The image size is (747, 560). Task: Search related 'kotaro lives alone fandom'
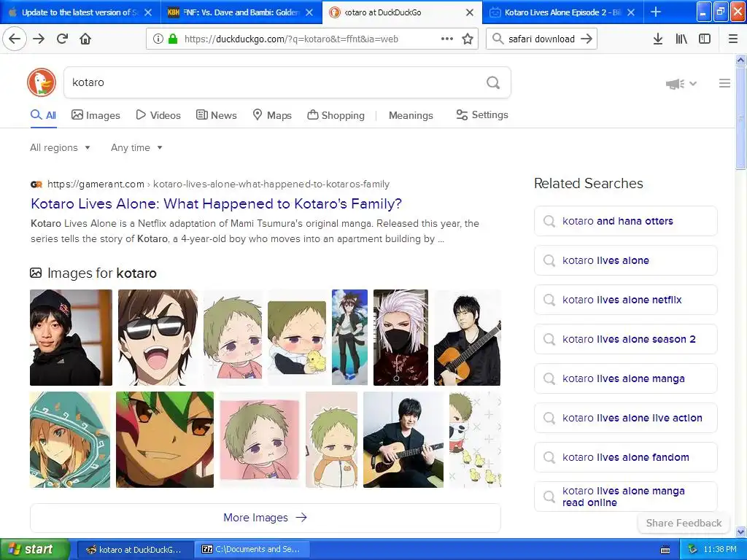tap(625, 457)
